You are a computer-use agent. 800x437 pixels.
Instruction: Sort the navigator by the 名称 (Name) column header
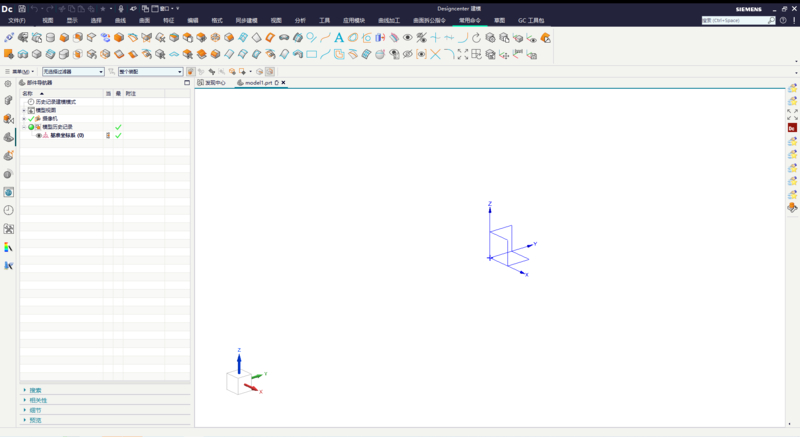[28, 93]
